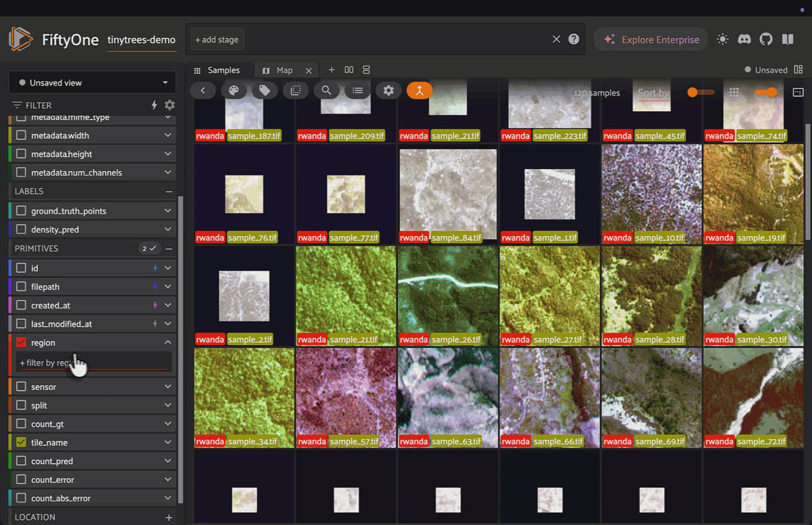Open sidebar settings gear next to FILTER
Image resolution: width=812 pixels, height=525 pixels.
tap(170, 105)
